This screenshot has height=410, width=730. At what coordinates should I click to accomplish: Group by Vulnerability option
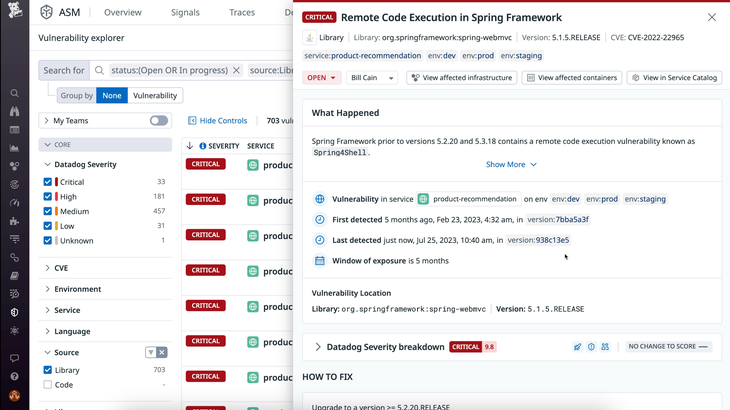[155, 95]
